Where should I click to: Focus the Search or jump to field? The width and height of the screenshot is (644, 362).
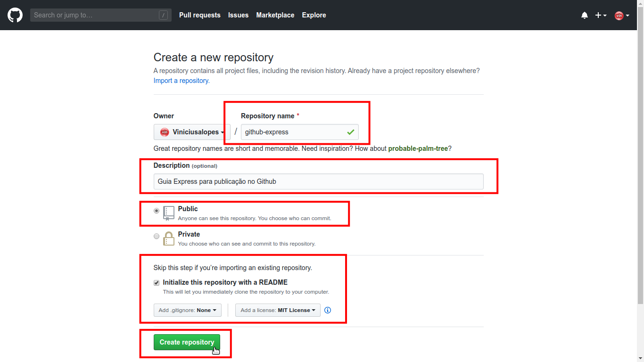click(101, 15)
